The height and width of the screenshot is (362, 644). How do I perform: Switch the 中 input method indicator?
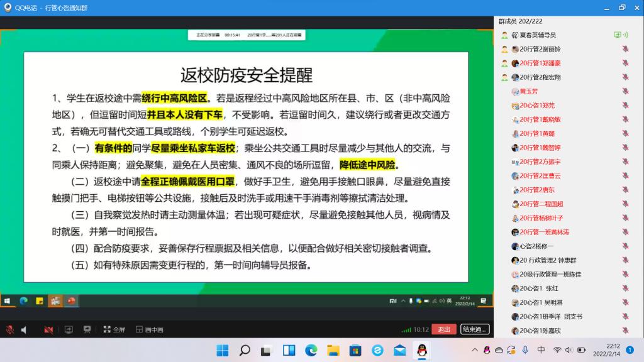541,350
